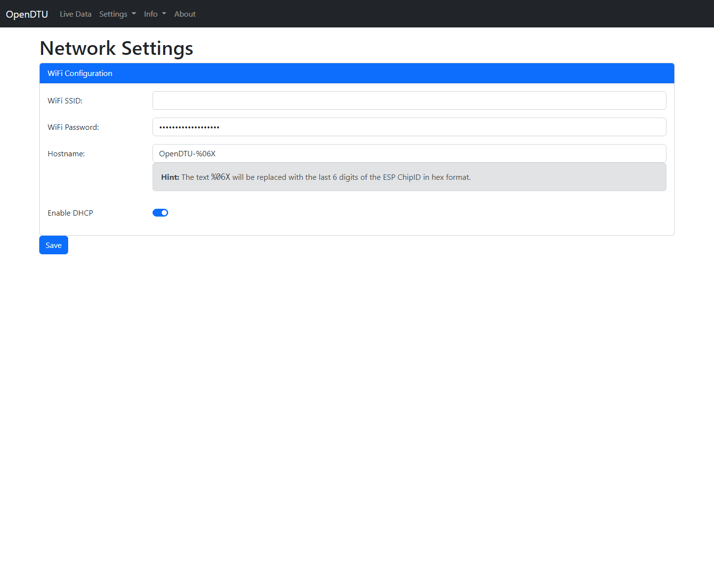The image size is (714, 588).
Task: Click the %06X code text in hint
Action: tap(221, 177)
